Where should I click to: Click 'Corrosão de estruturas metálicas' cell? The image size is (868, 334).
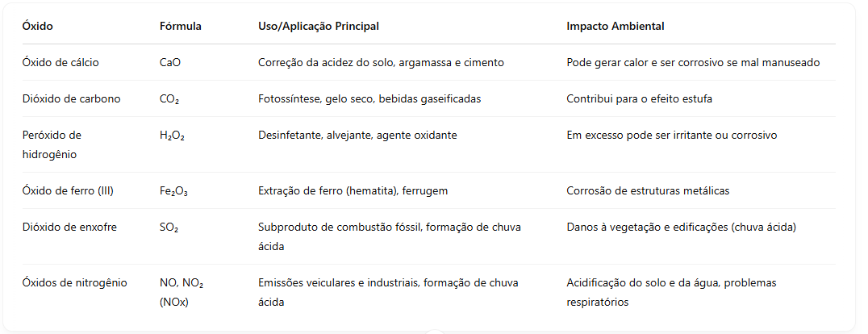coord(648,190)
